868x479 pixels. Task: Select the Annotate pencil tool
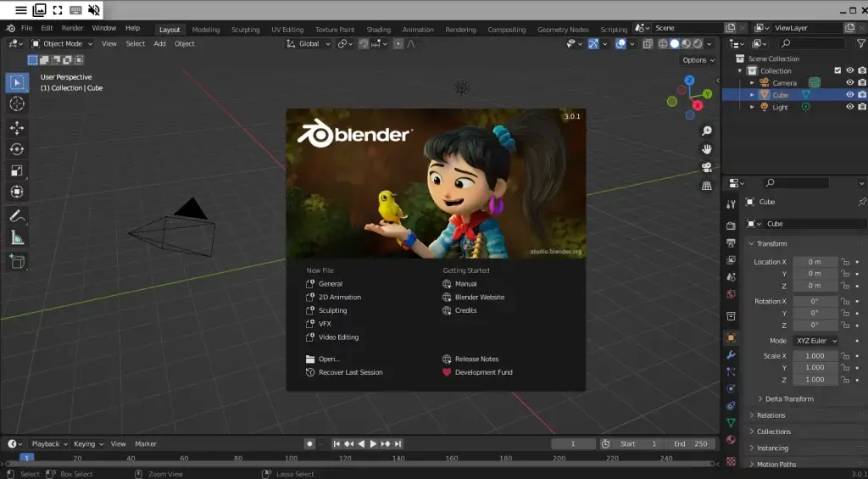tap(16, 216)
